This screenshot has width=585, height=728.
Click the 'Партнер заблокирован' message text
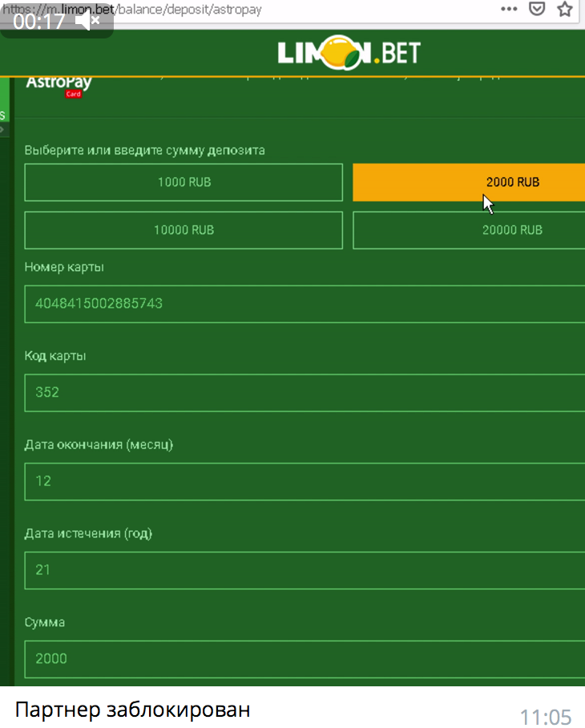(133, 710)
